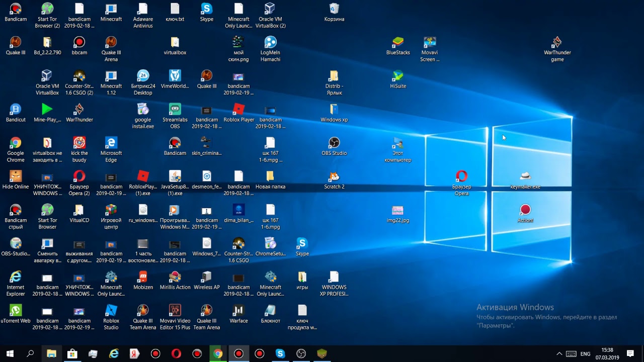Image resolution: width=644 pixels, height=362 pixels.
Task: Select the мой скин.png image file
Action: 238,49
